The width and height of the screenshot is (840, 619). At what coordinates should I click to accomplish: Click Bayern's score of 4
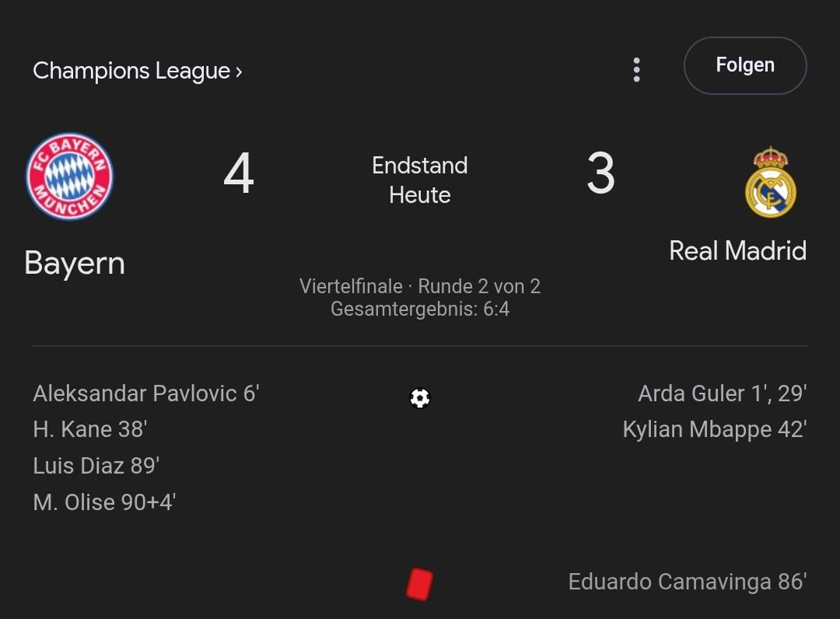click(239, 174)
